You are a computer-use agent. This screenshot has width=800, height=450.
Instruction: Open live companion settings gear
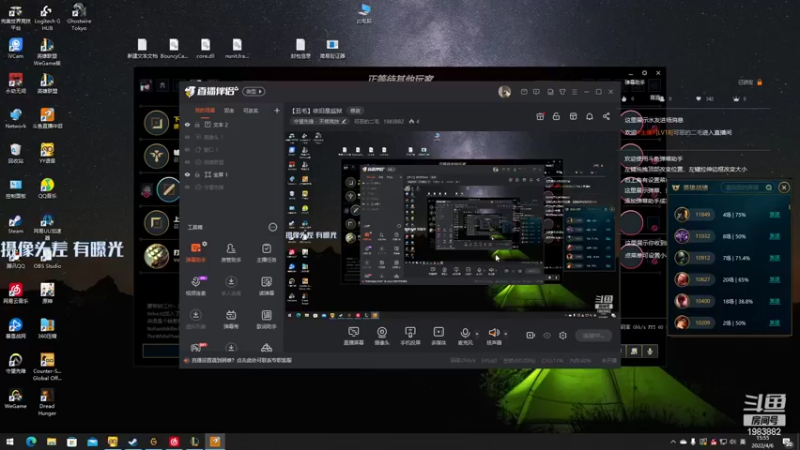click(563, 335)
